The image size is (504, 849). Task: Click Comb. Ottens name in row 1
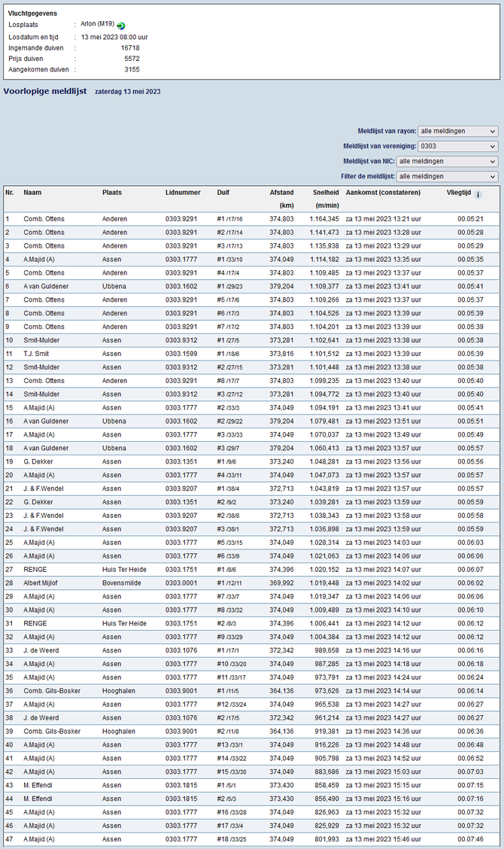click(44, 219)
